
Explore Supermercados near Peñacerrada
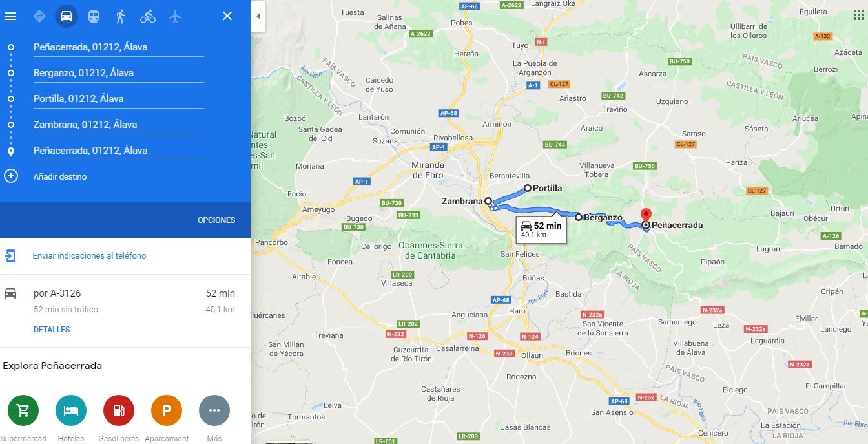(x=23, y=410)
